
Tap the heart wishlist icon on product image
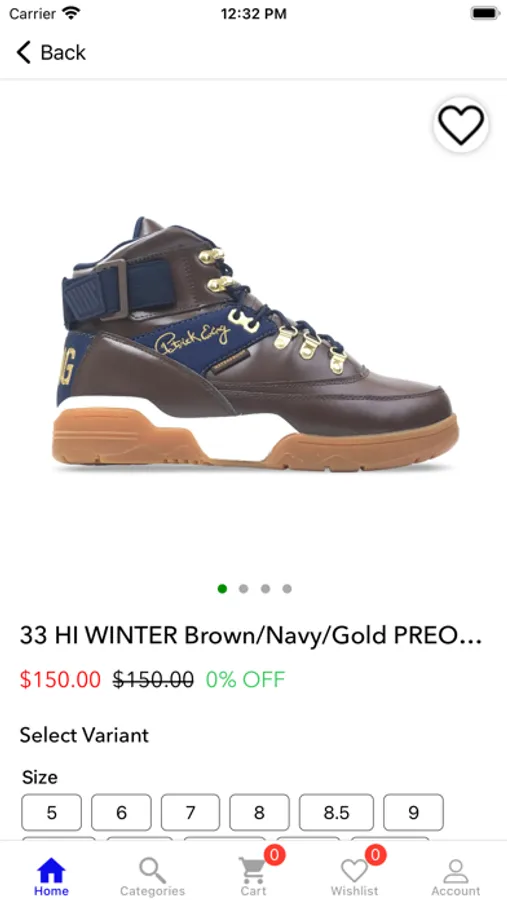click(x=461, y=125)
